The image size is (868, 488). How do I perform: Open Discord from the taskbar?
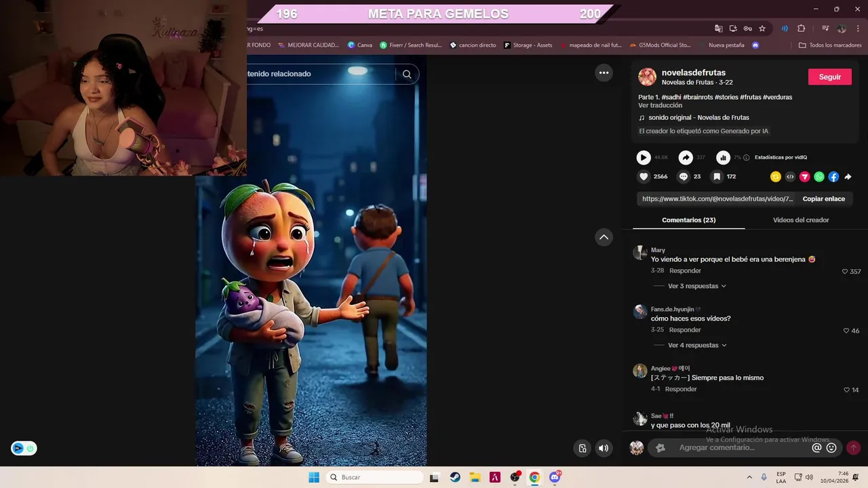tap(555, 477)
